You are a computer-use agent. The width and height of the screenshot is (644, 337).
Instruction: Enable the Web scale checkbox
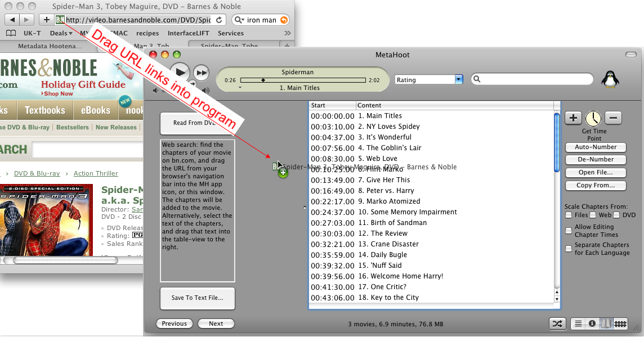click(593, 215)
